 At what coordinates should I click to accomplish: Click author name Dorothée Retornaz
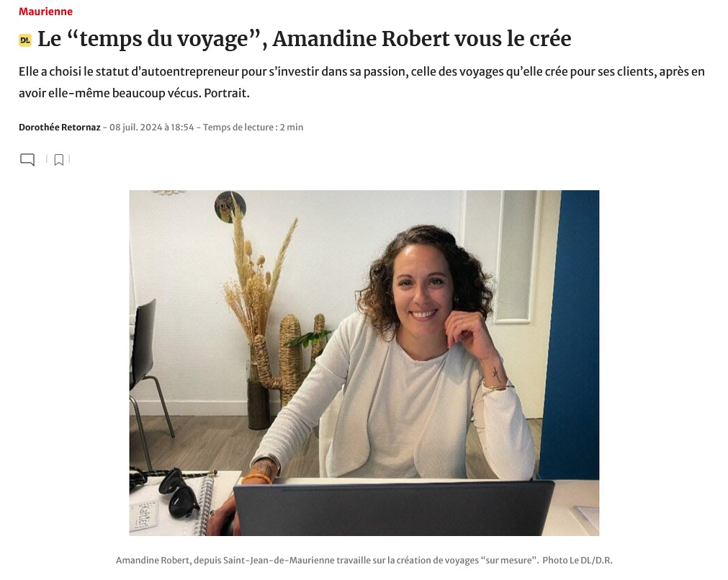coord(60,128)
